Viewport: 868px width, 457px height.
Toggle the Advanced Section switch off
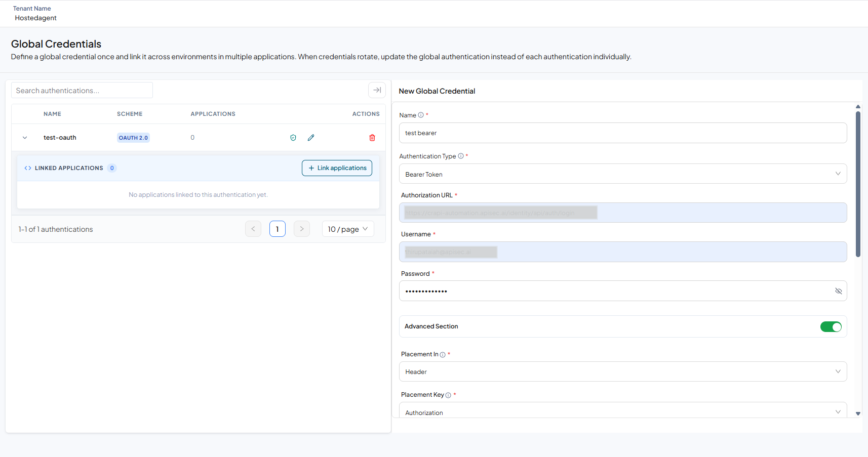[831, 326]
